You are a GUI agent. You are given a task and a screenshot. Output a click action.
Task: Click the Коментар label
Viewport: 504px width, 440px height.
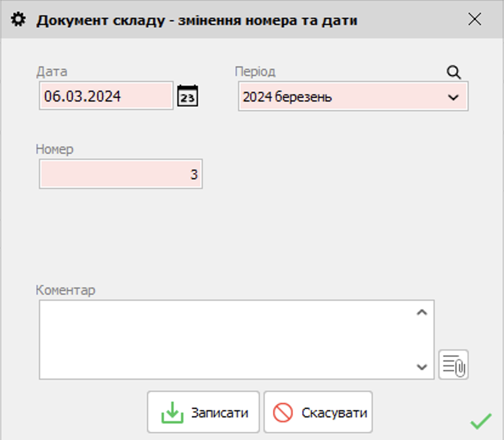coord(59,290)
